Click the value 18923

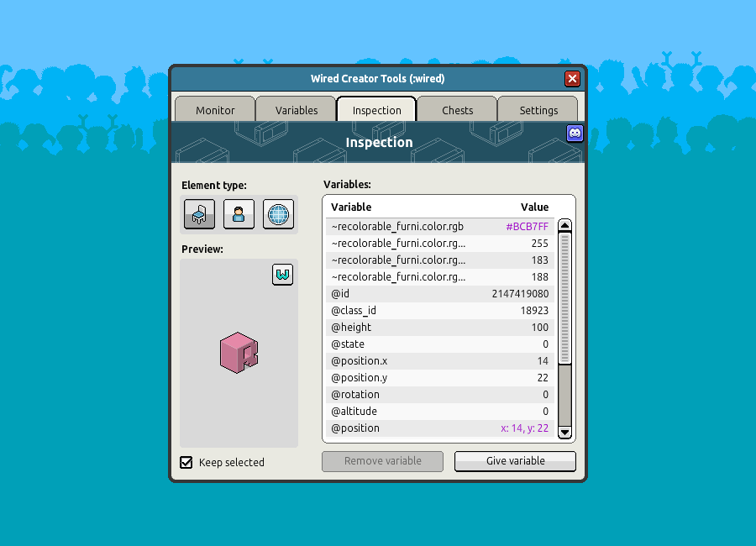coord(534,311)
